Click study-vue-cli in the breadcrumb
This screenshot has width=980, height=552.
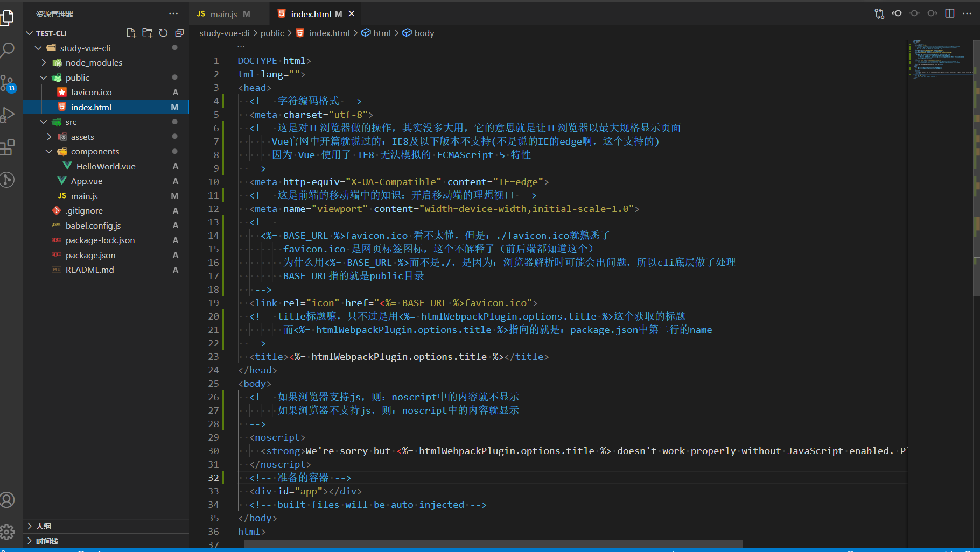click(225, 33)
